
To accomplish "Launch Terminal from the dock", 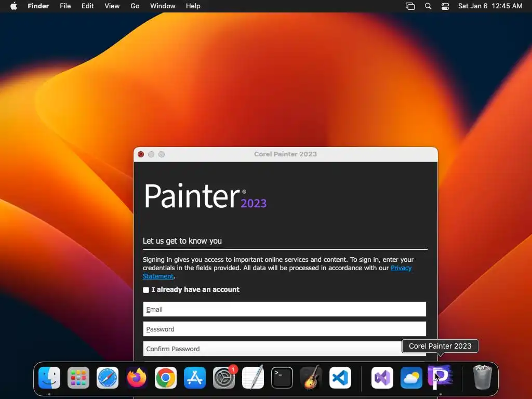I will (x=282, y=378).
